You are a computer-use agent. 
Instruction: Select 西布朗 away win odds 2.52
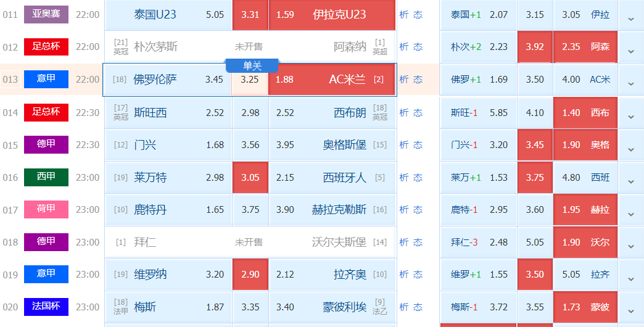click(332, 112)
